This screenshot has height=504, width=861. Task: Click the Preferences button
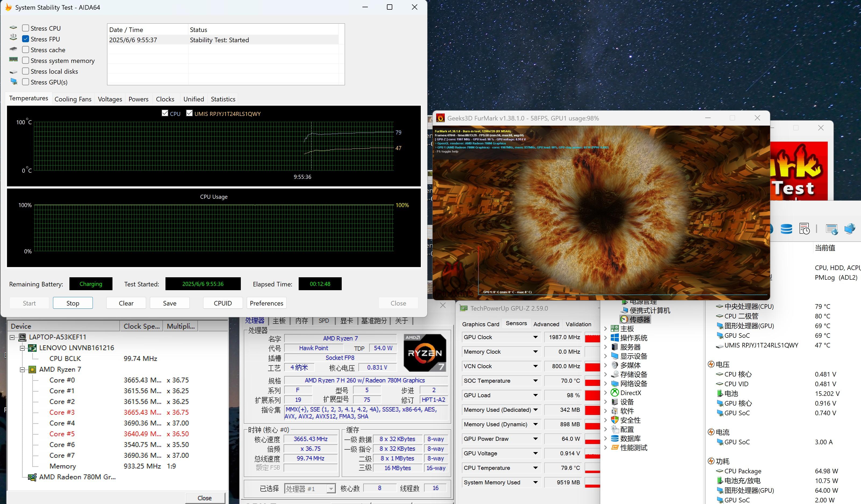266,303
